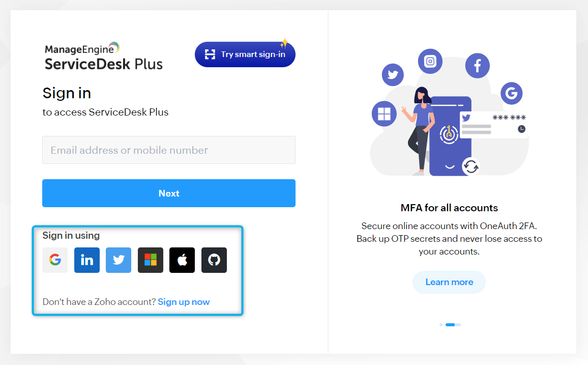
Task: Click the Learn more button
Action: pos(449,282)
